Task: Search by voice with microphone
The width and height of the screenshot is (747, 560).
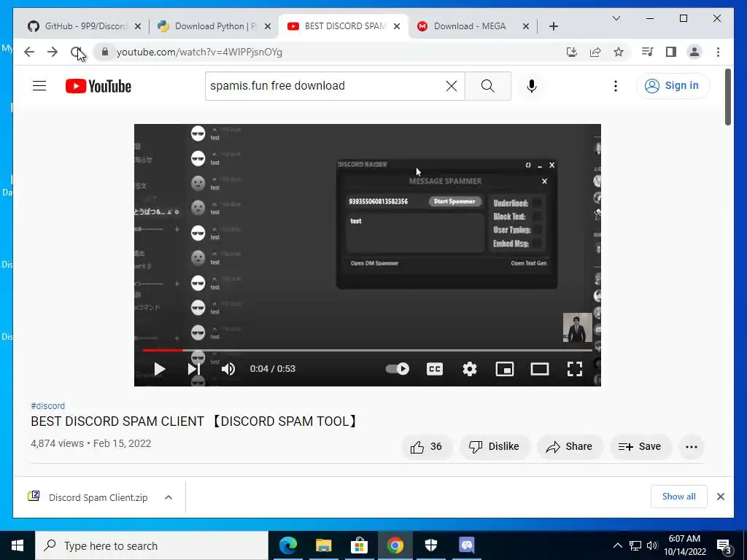Action: click(532, 86)
